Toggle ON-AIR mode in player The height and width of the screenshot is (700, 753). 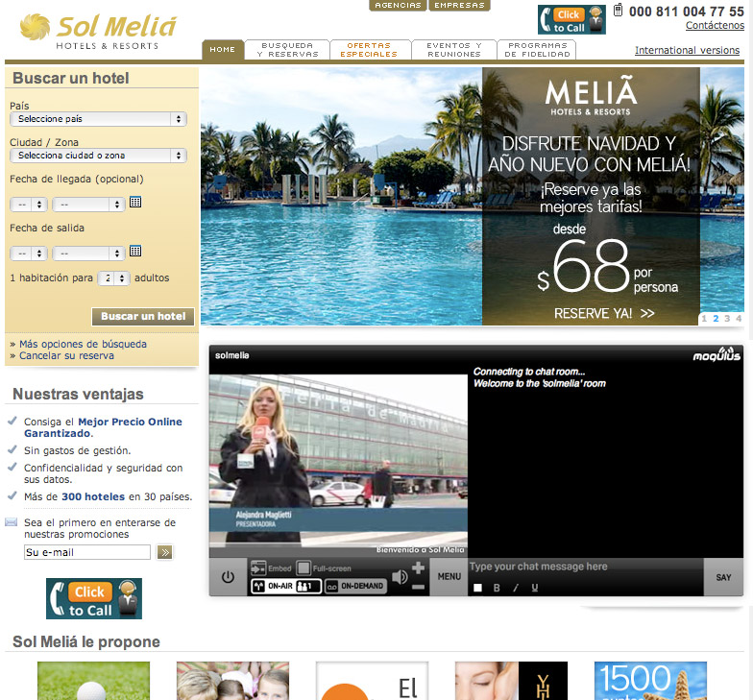pos(272,586)
